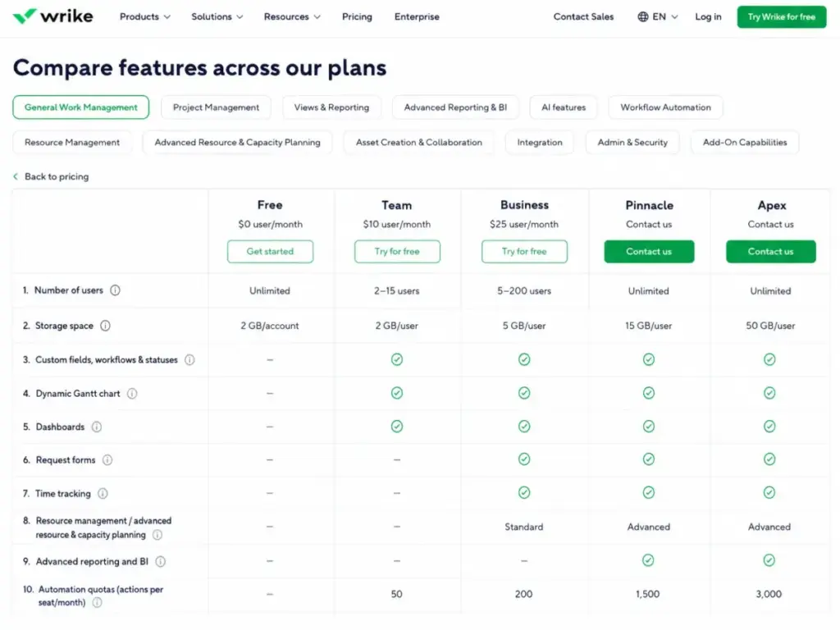Switch to Asset Creation & Collaboration tab
This screenshot has width=840, height=630.
(419, 142)
